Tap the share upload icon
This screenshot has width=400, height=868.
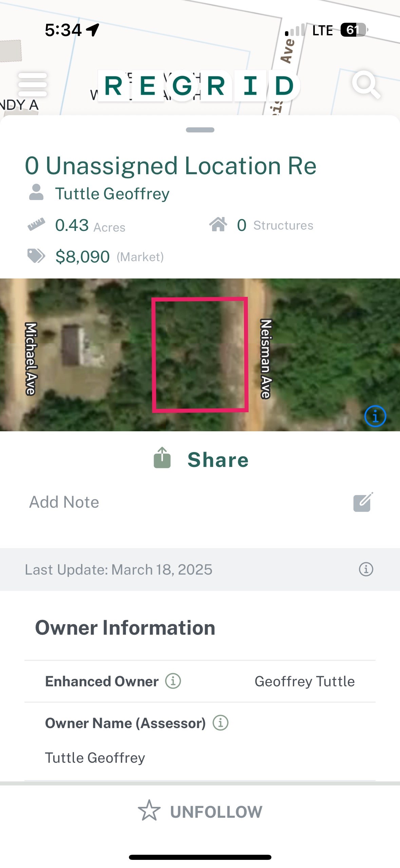162,458
